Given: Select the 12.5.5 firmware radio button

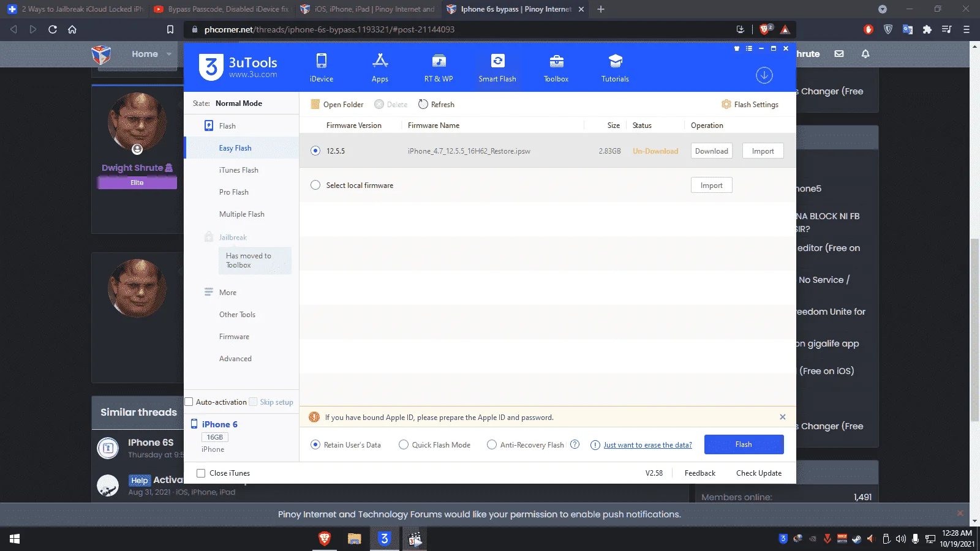Looking at the screenshot, I should click(315, 151).
